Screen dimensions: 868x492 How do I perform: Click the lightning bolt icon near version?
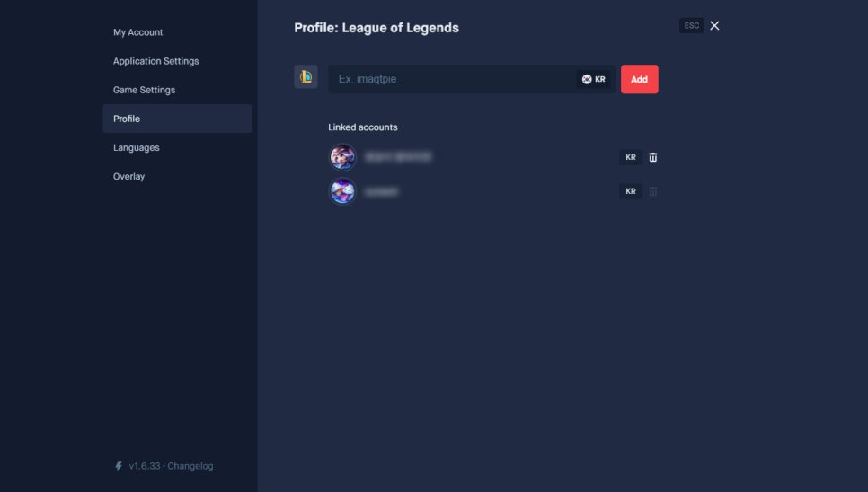pos(119,466)
